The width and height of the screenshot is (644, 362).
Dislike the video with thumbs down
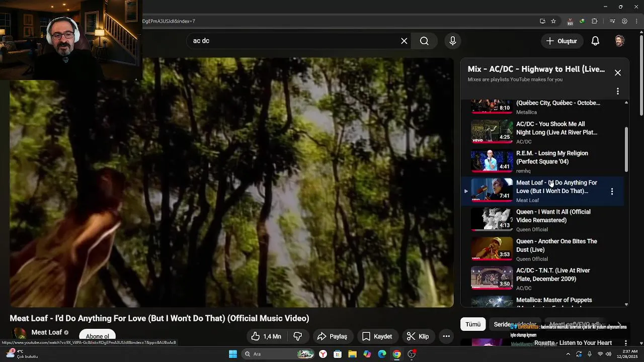click(x=298, y=336)
